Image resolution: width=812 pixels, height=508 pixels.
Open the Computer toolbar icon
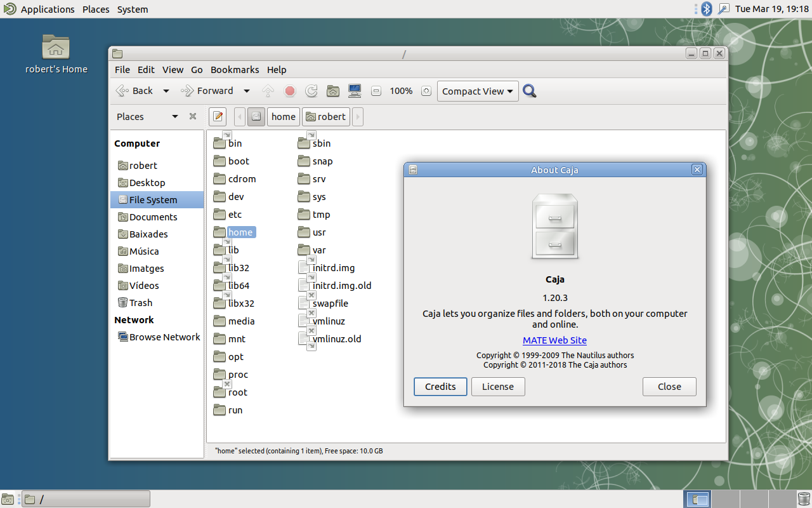[x=355, y=91]
